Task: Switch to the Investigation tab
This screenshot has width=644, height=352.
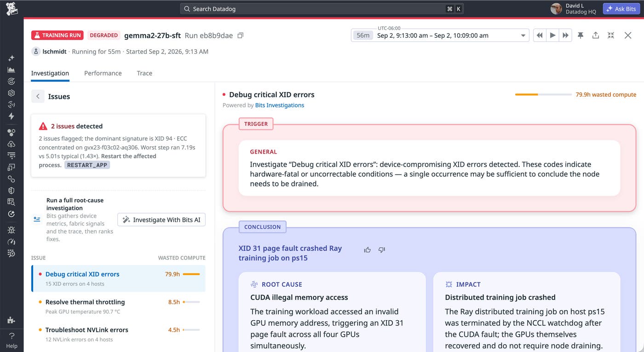Action: click(50, 73)
